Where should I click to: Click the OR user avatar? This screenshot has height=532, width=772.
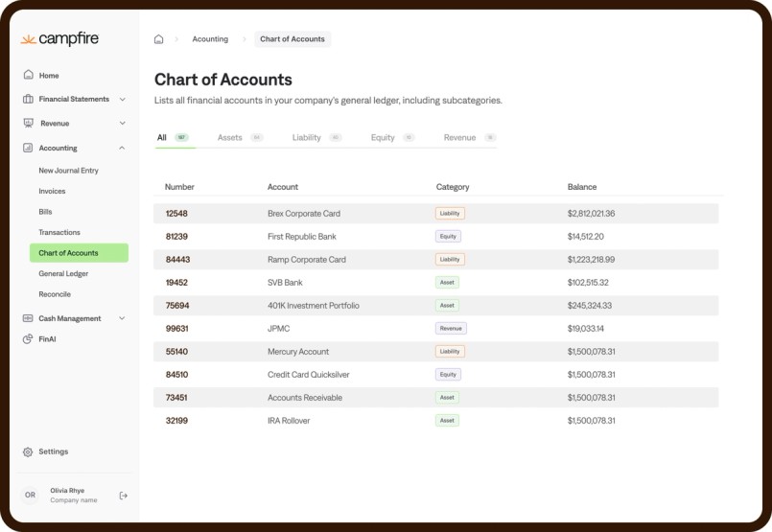(x=30, y=495)
